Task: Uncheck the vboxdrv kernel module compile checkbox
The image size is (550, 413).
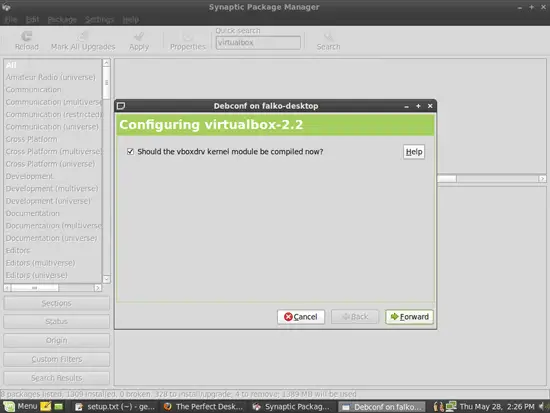Action: click(130, 152)
